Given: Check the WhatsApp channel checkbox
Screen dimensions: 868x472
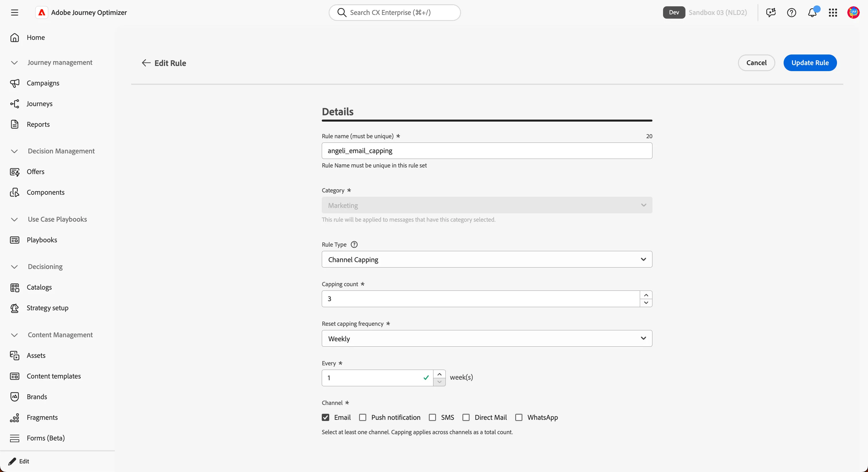Looking at the screenshot, I should pos(519,418).
